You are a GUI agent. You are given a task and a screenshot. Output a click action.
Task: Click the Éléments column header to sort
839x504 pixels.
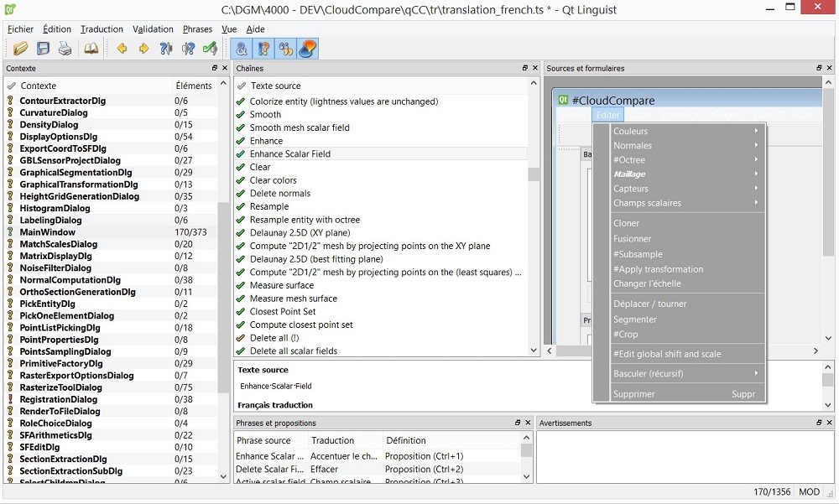194,86
